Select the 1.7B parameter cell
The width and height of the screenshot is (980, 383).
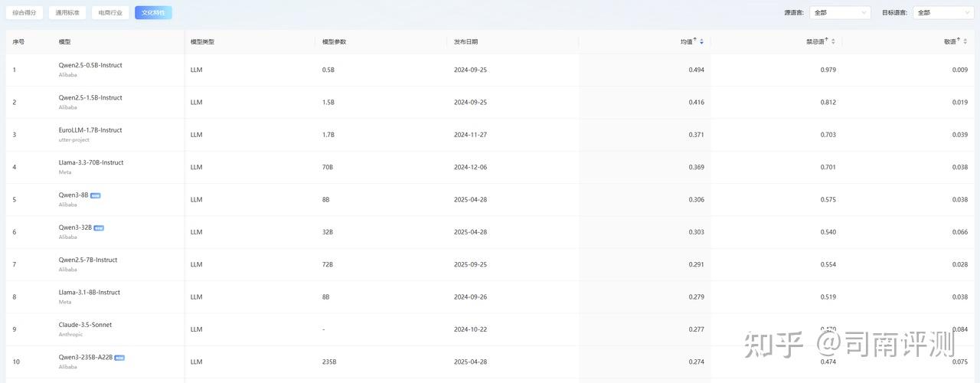coord(328,135)
